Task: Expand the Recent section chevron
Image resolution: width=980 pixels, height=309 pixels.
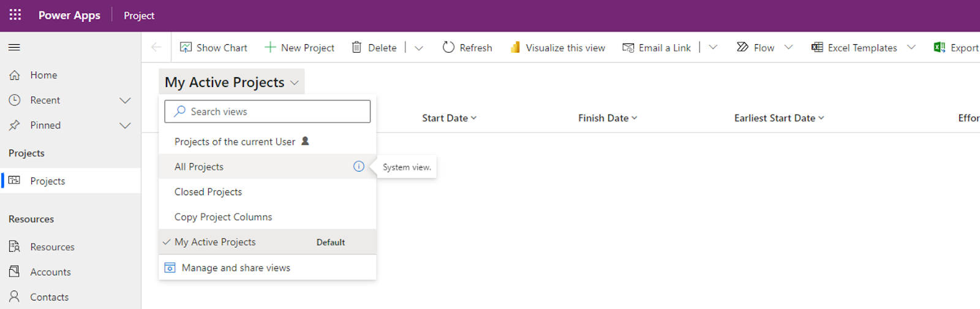Action: 125,100
